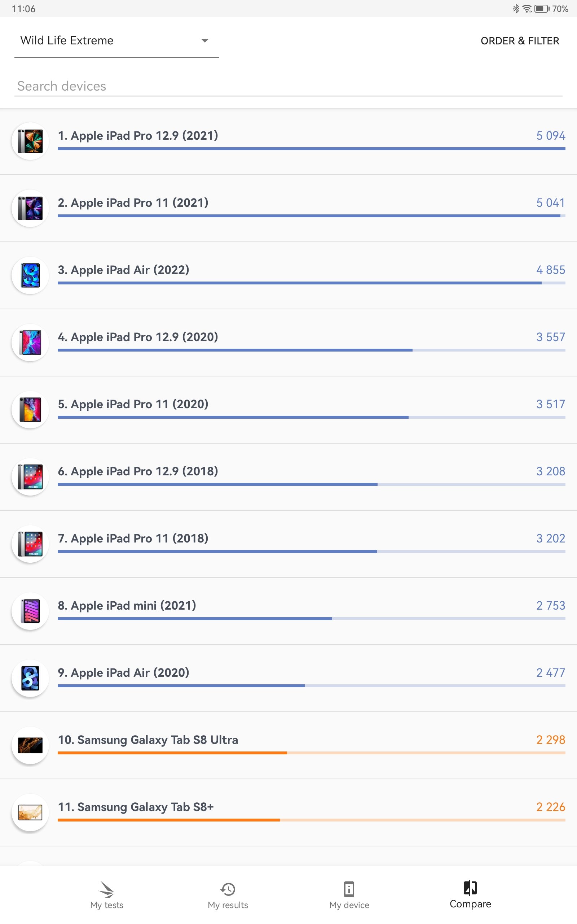Screen dimensions: 577x924
Task: Open ORDER & FILTER options
Action: coord(520,41)
